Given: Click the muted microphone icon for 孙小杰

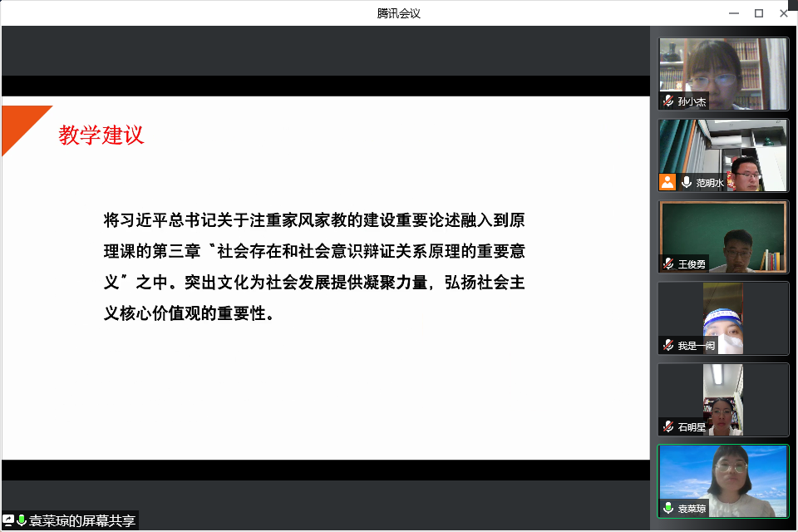Looking at the screenshot, I should 668,101.
